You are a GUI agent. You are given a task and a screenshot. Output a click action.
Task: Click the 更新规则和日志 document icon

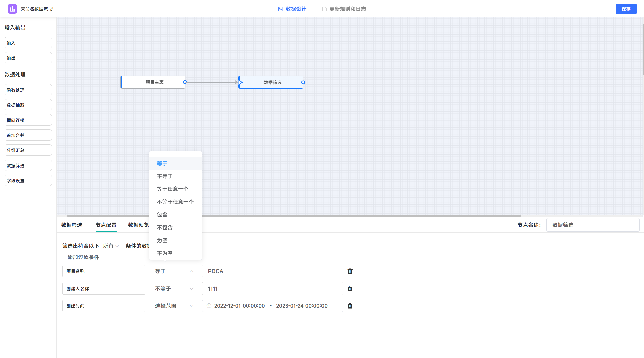(324, 9)
